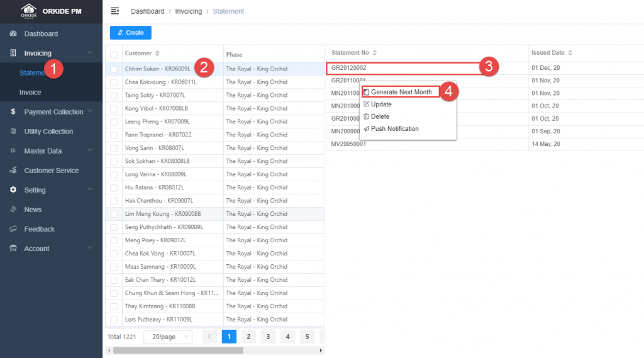Choose Generate Next Month from context menu
Viewport: 644px width, 358px height.
coord(401,92)
